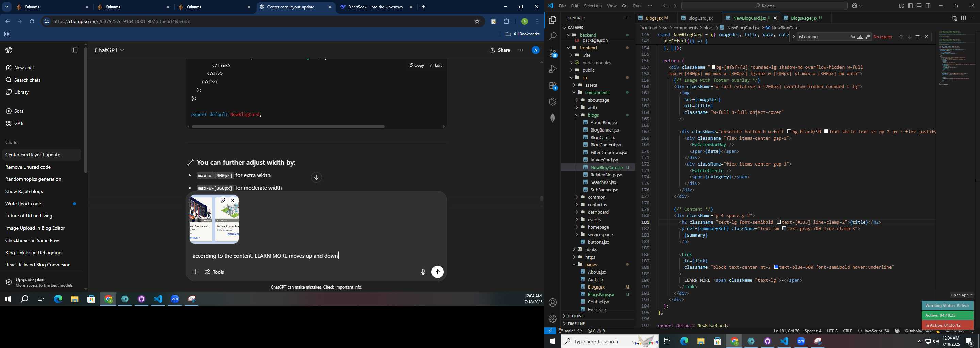Viewport: 980px width, 348px height.
Task: Click next match arrow in find widget
Action: tap(909, 37)
